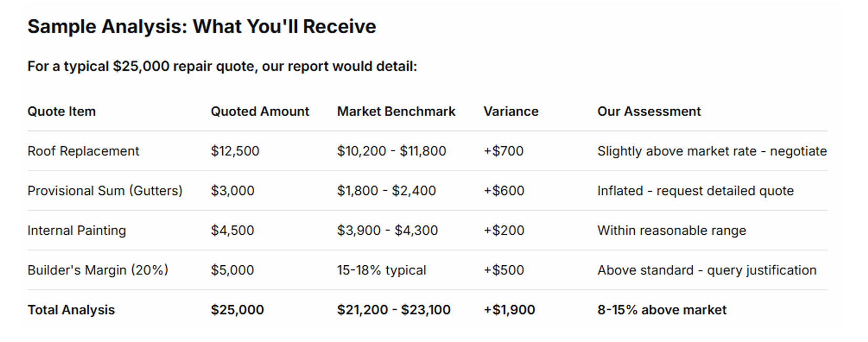The width and height of the screenshot is (868, 342).
Task: Click the 'Within reasonable range' assessment cell
Action: pos(671,231)
